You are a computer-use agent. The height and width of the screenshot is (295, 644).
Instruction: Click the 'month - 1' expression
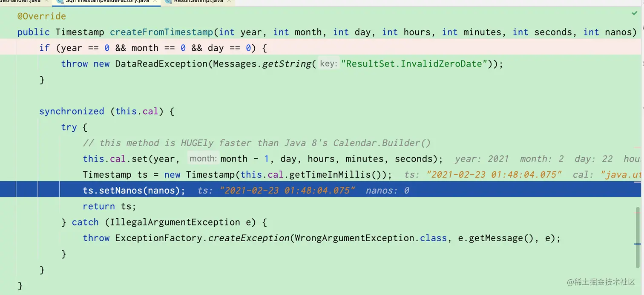245,159
